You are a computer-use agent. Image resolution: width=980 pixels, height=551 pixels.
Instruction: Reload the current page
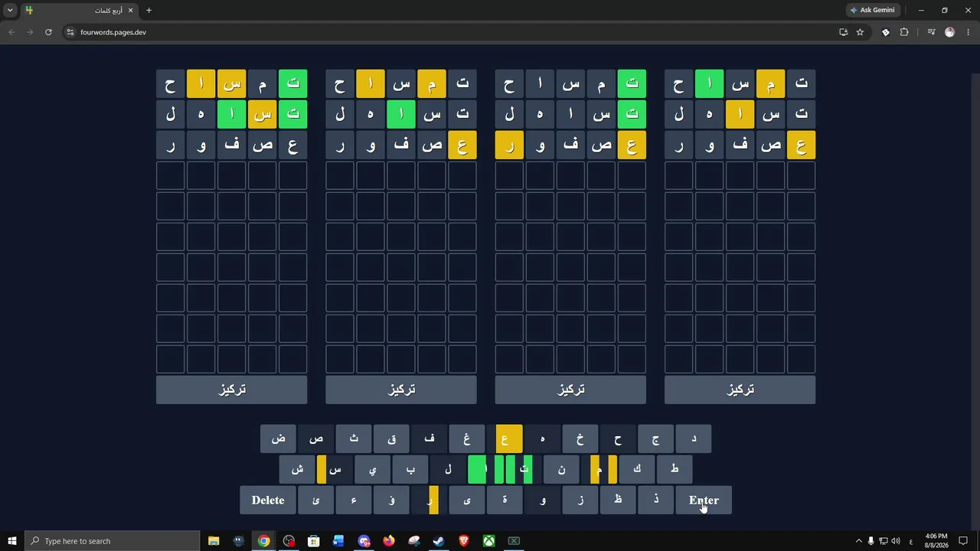[48, 32]
